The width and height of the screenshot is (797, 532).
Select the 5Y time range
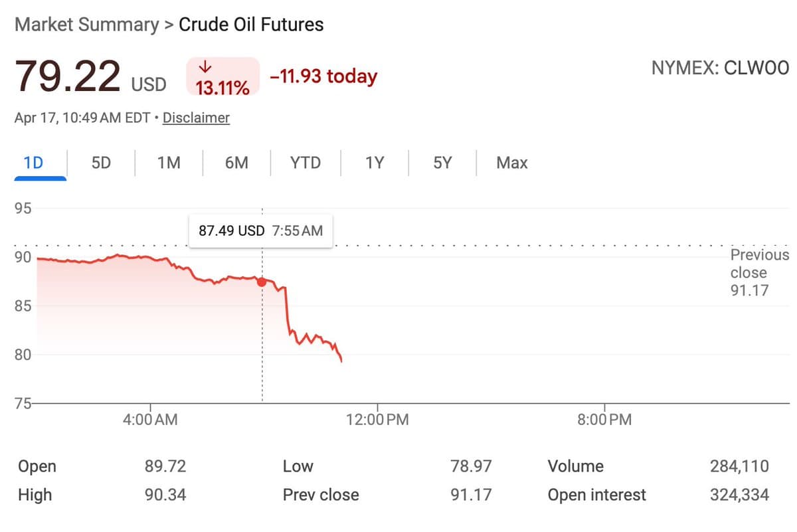442,163
